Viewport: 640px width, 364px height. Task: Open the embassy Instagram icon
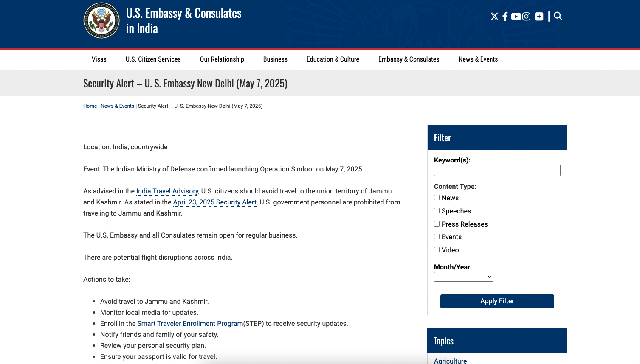(527, 17)
